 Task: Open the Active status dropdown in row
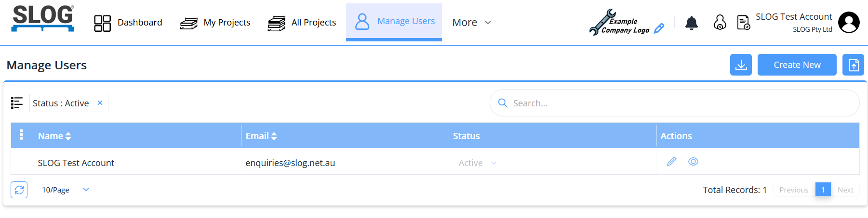[477, 163]
